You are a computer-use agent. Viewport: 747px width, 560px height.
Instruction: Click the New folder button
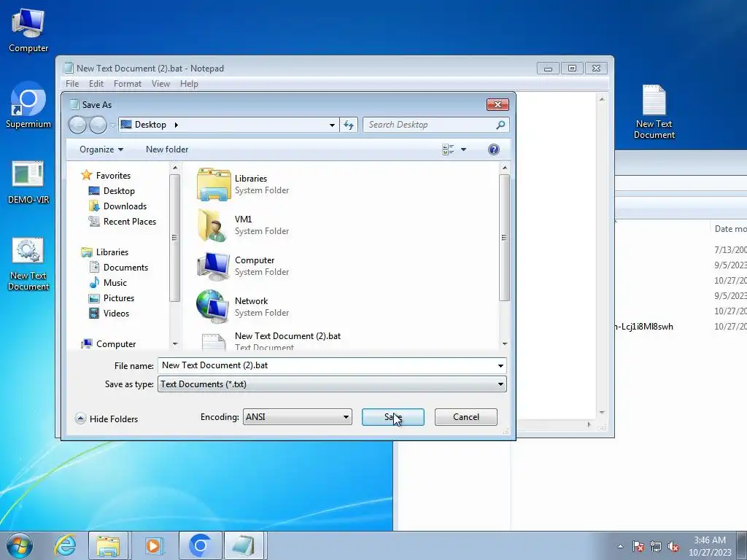(167, 149)
